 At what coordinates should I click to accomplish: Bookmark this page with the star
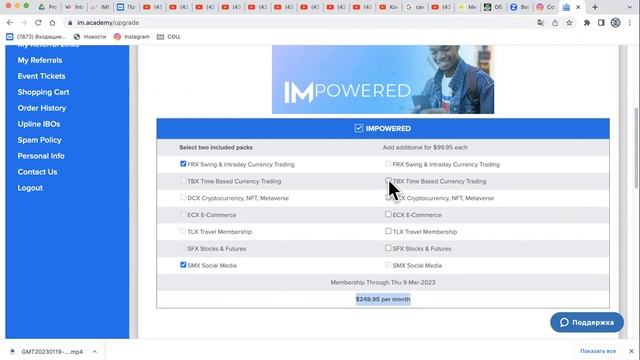pos(569,23)
